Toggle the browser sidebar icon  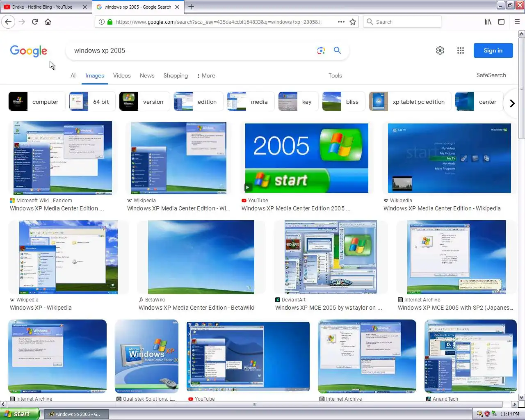[501, 22]
